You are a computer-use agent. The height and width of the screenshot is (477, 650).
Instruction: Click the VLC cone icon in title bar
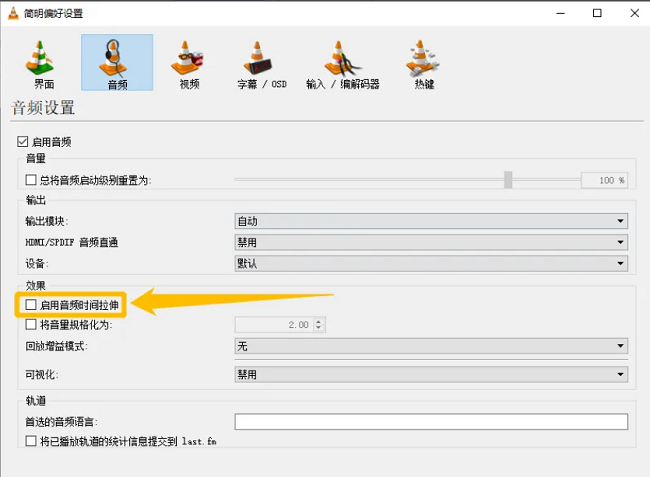pyautogui.click(x=13, y=13)
